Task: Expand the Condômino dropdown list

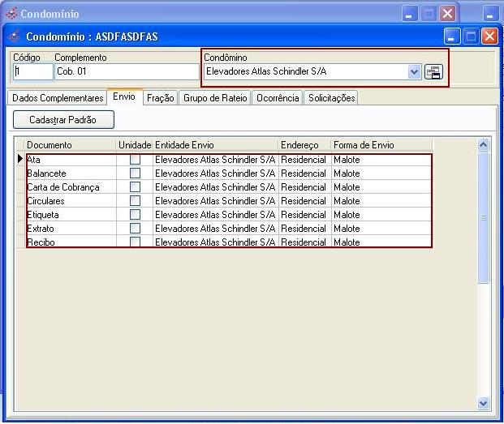Action: click(x=415, y=72)
